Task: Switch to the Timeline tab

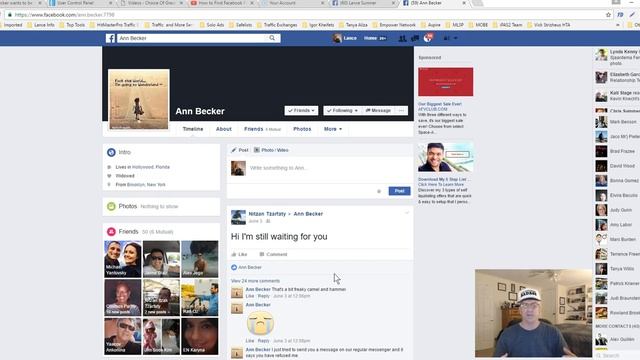Action: (x=193, y=129)
